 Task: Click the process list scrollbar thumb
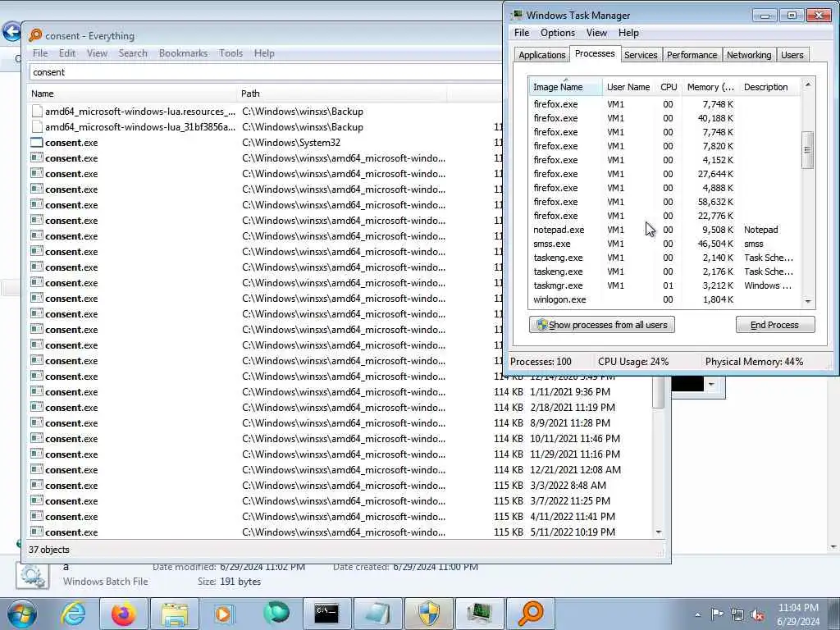click(808, 150)
